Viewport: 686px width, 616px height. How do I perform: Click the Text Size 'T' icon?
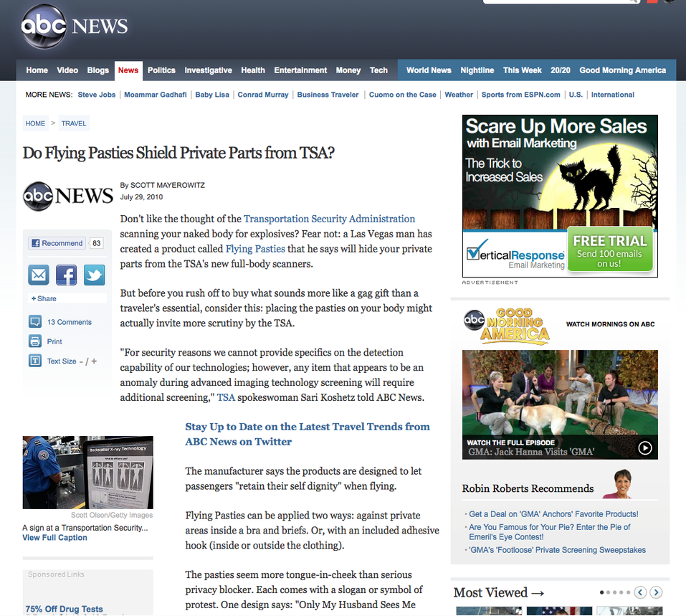pos(35,361)
